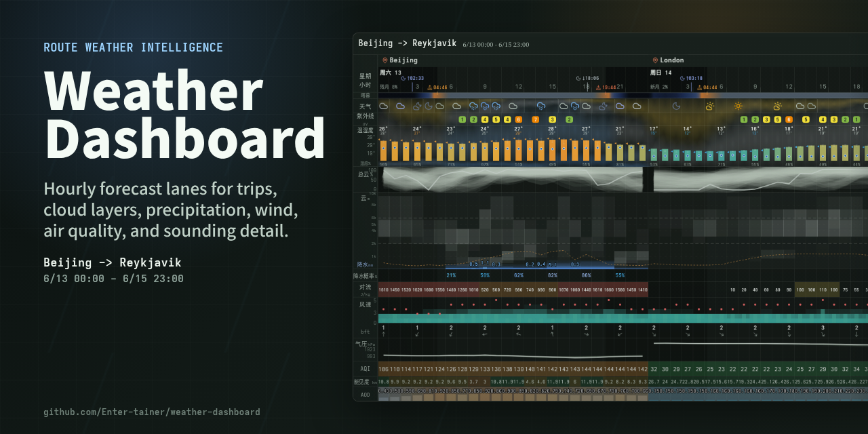Click the crescent moon icon in London's weather row
Image resolution: width=868 pixels, height=434 pixels.
[x=676, y=106]
